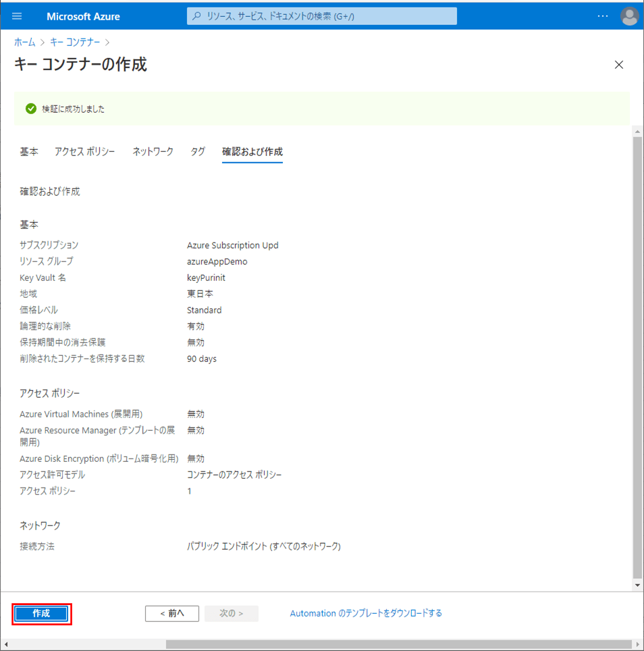Screen dimensions: 644x651
Task: Go to Microsoft Azure home title
Action: pos(83,16)
